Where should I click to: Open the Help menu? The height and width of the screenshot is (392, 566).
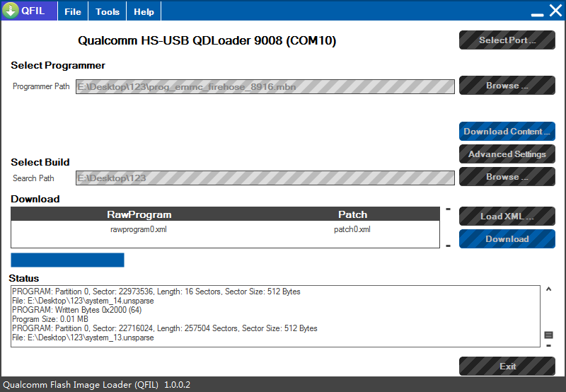pyautogui.click(x=144, y=11)
